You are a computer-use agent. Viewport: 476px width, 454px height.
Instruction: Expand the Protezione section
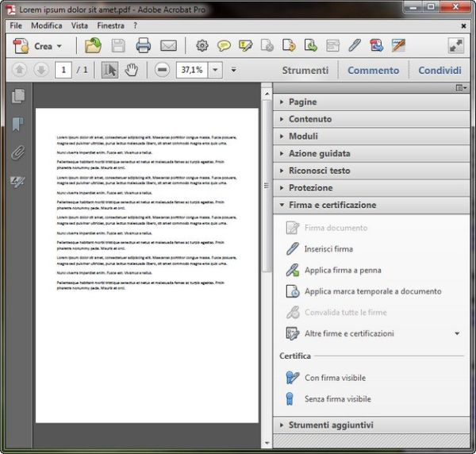(310, 188)
